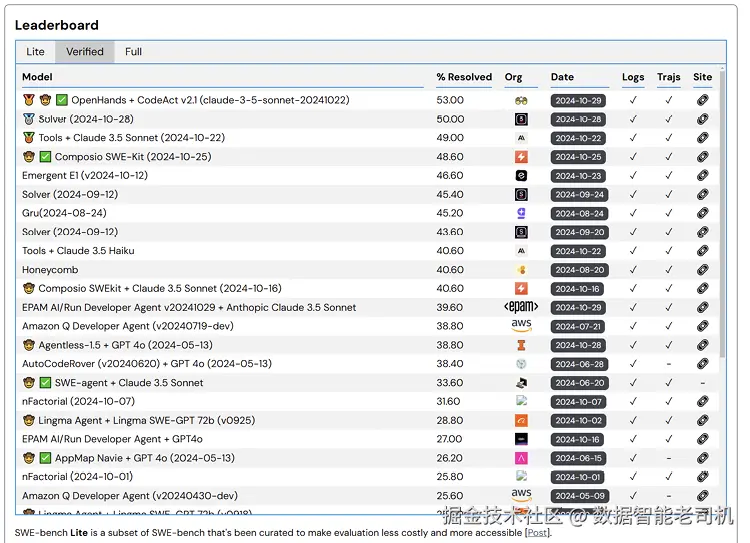Open site link for nFactorial (2024-10-07)
Image resolution: width=750 pixels, height=543 pixels.
[702, 401]
